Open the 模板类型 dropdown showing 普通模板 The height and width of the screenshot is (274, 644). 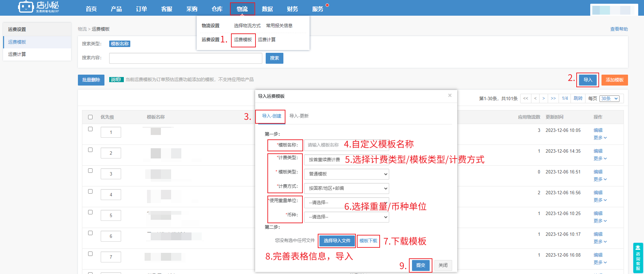[346, 174]
